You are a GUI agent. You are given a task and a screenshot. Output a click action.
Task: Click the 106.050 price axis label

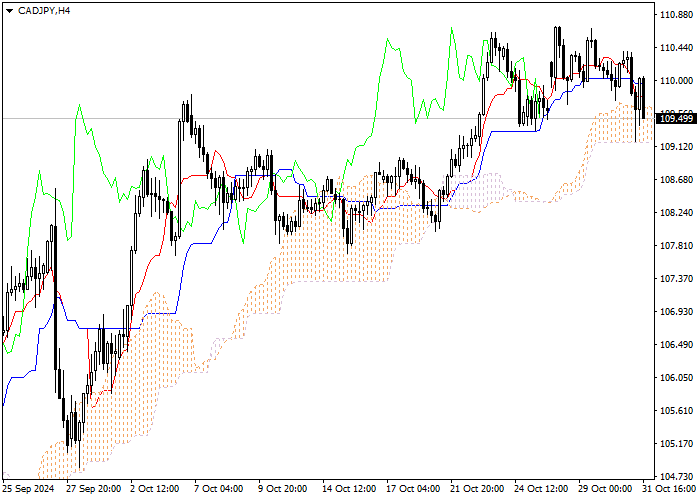[x=676, y=378]
